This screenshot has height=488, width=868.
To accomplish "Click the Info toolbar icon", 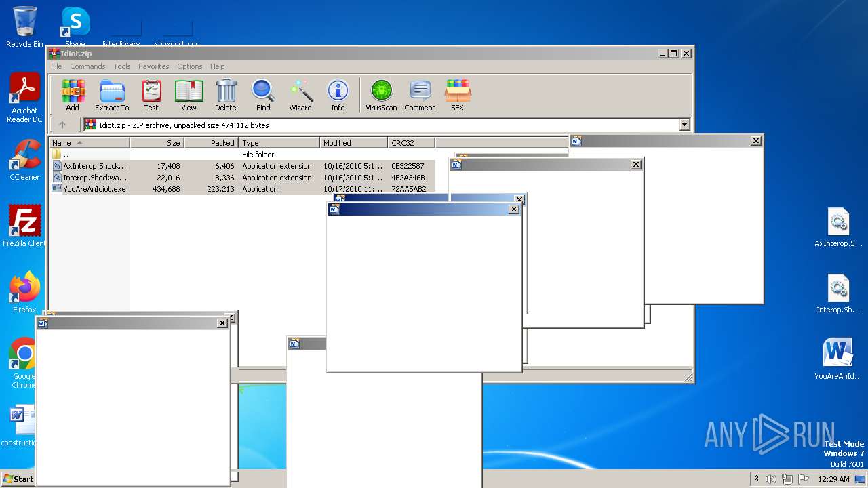I will click(338, 95).
